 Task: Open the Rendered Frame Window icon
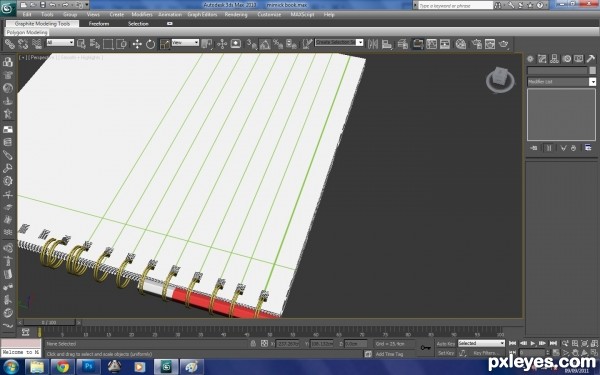click(490, 44)
